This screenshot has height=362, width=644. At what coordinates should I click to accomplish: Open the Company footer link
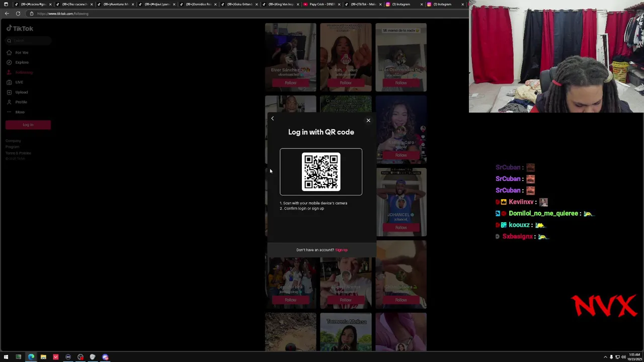[x=13, y=141]
